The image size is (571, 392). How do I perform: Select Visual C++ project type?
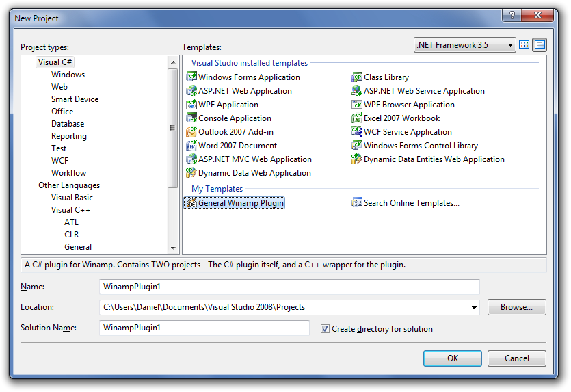point(70,210)
